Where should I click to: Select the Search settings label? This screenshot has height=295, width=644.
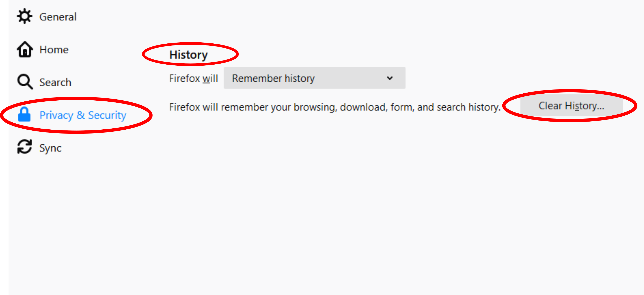point(55,82)
